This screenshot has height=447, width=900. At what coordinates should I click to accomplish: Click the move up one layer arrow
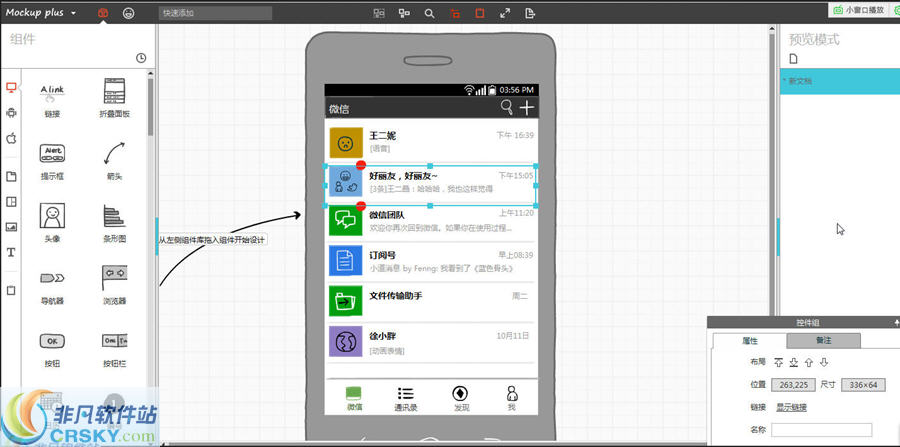(x=809, y=362)
